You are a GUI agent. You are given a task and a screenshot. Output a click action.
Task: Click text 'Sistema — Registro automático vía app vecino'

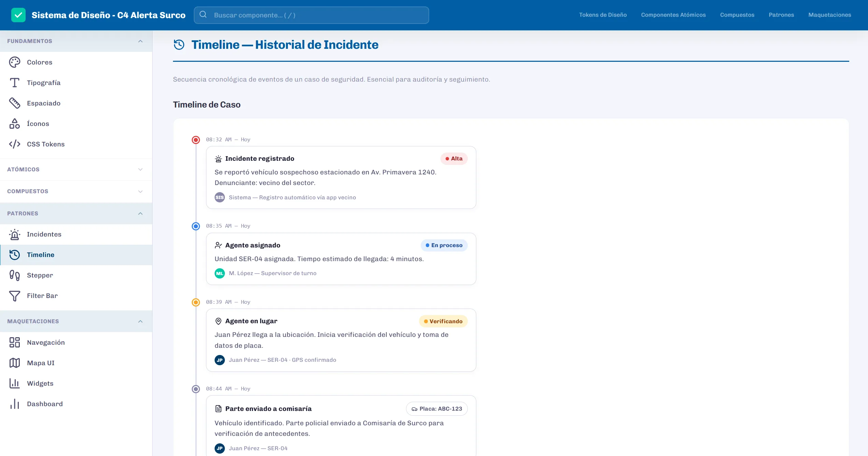point(292,197)
